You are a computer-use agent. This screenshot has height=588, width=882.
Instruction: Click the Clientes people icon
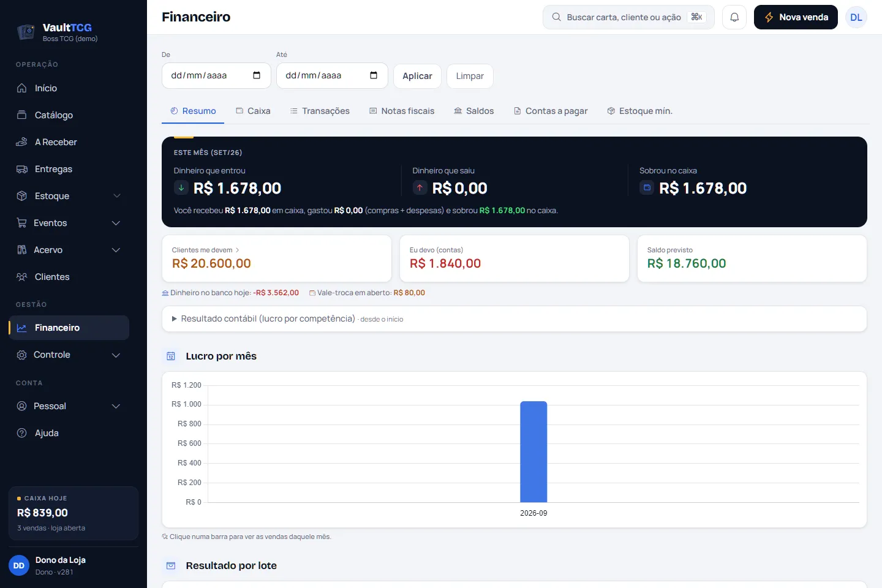point(22,277)
